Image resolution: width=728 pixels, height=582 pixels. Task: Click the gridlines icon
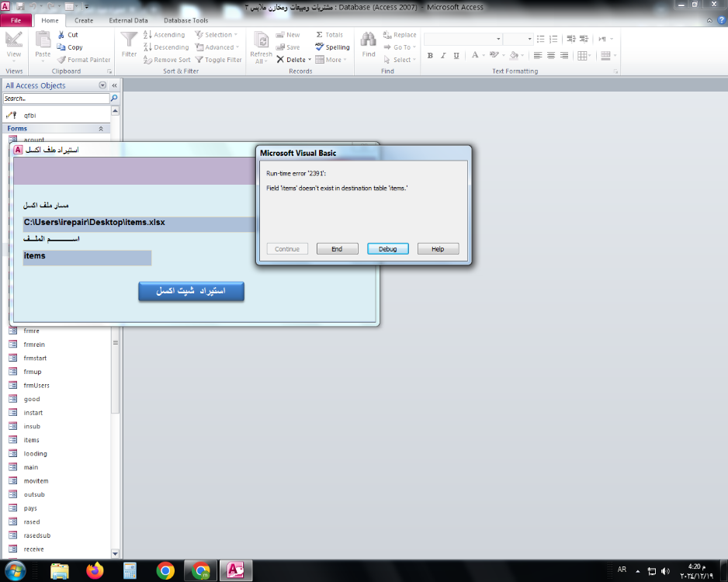click(582, 56)
